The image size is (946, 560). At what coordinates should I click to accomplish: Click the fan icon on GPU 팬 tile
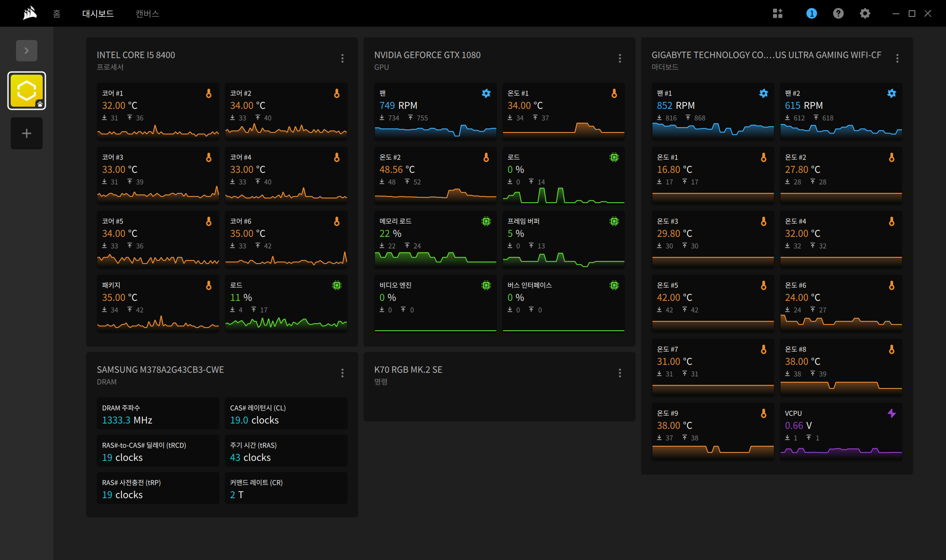point(486,93)
